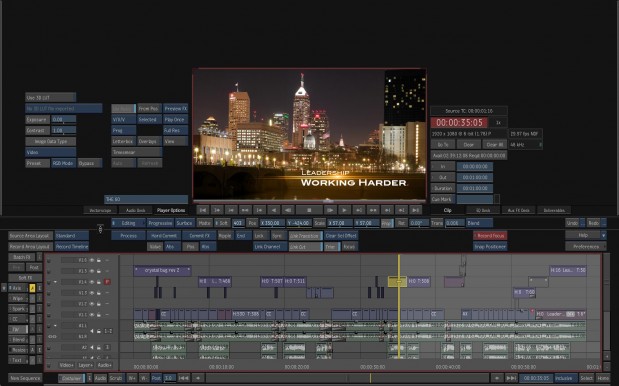Enable Use 3D LUT

click(51, 97)
